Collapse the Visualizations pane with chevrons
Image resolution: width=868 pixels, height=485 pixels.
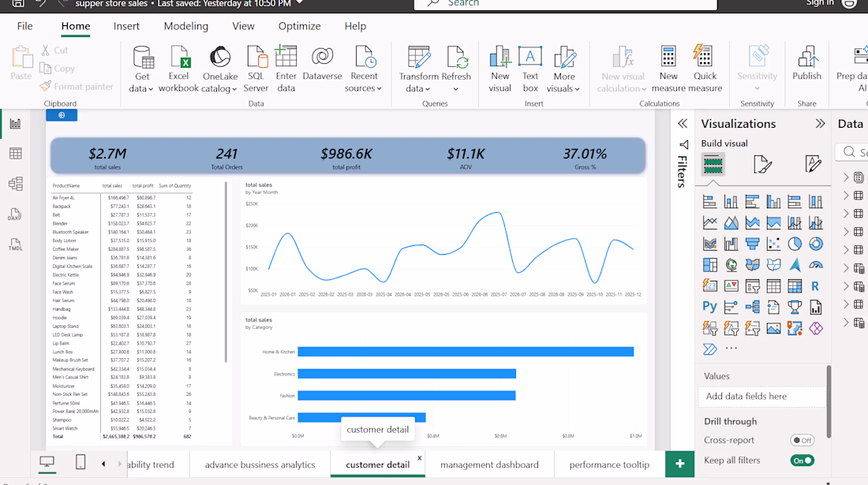820,124
